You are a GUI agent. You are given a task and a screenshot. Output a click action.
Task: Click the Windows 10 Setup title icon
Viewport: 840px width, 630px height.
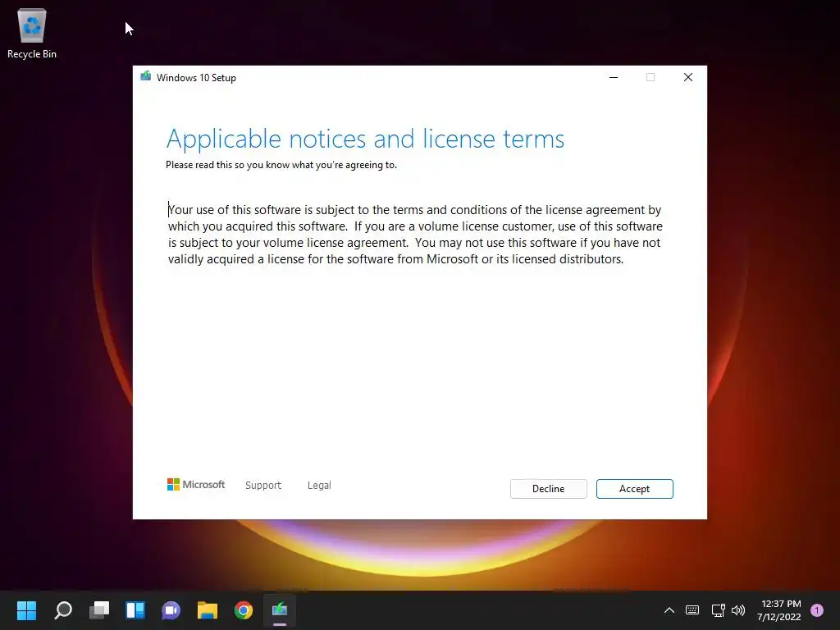coord(145,77)
